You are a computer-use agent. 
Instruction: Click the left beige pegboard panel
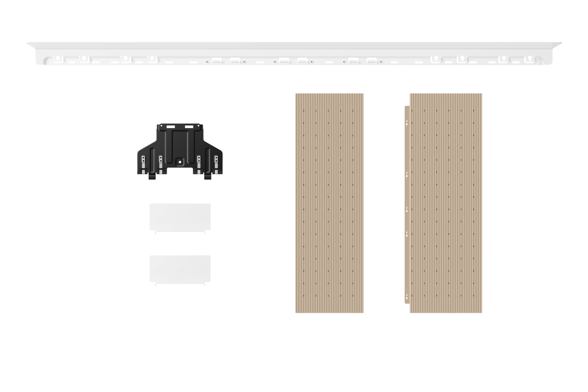(x=329, y=203)
